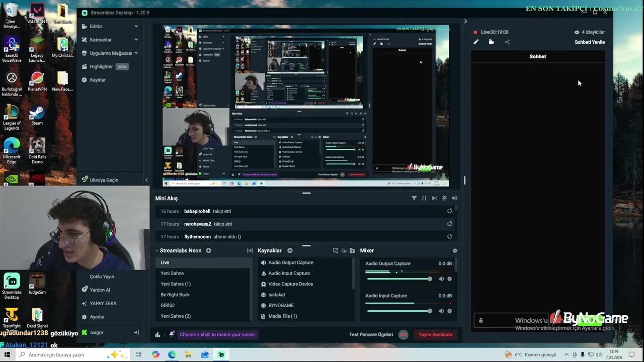Image resolution: width=644 pixels, height=362 pixels.
Task: Add a new source in Kaynaklar
Action: (290, 250)
